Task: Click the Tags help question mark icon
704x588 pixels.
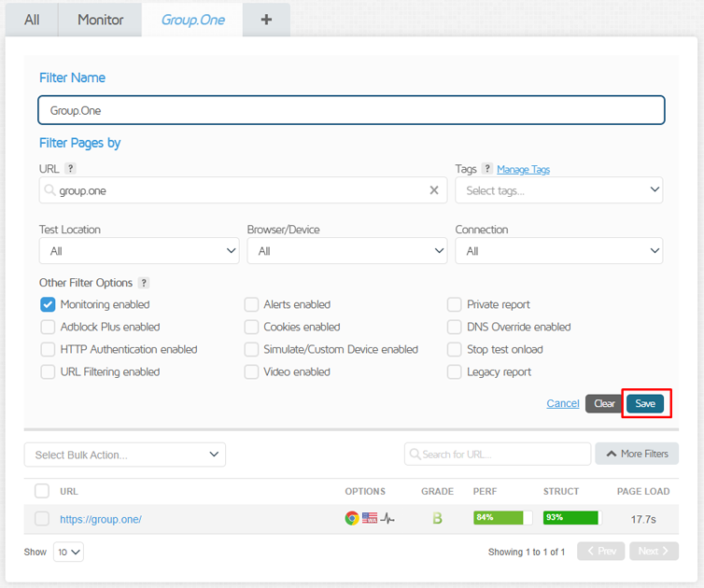Action: coord(486,169)
